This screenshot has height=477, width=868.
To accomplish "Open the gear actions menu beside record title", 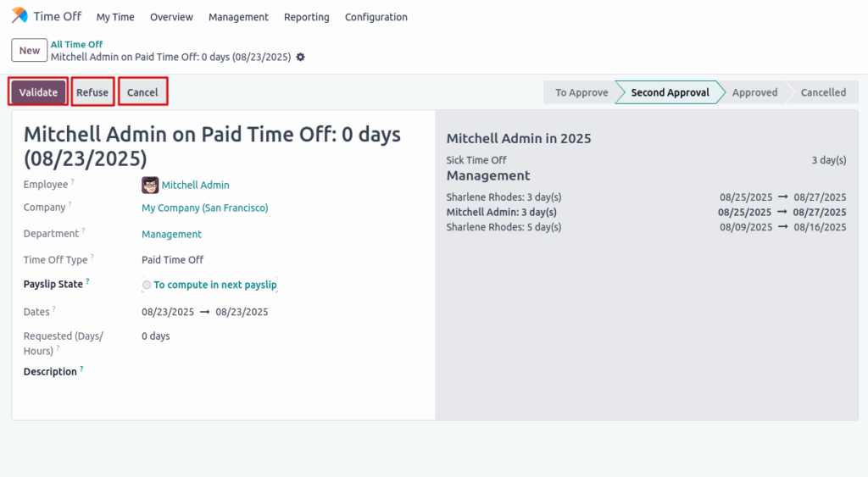I will pos(300,57).
